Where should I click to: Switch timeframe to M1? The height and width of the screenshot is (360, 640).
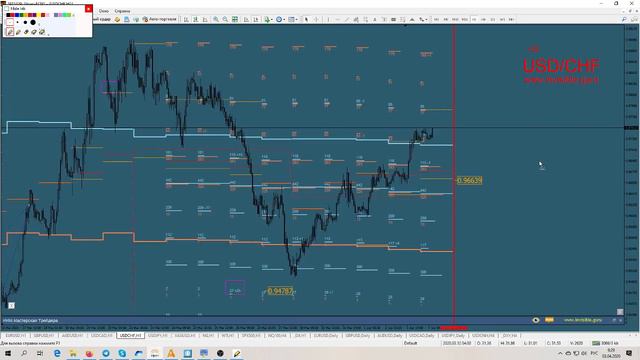[x=436, y=19]
